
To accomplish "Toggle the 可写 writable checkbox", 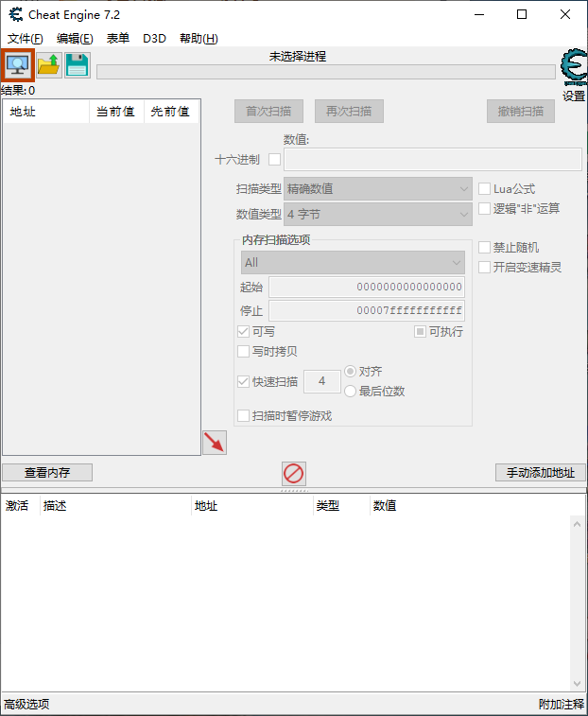I will coord(243,331).
